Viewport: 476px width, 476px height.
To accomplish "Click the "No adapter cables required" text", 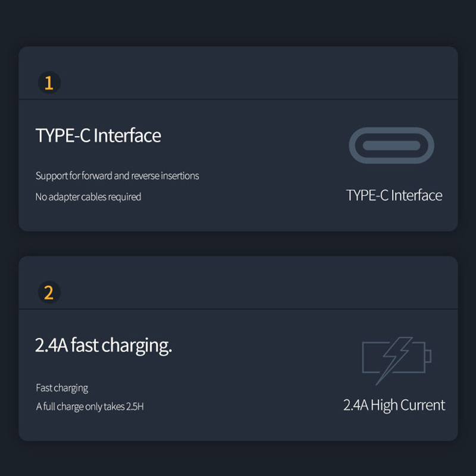I will pyautogui.click(x=88, y=197).
